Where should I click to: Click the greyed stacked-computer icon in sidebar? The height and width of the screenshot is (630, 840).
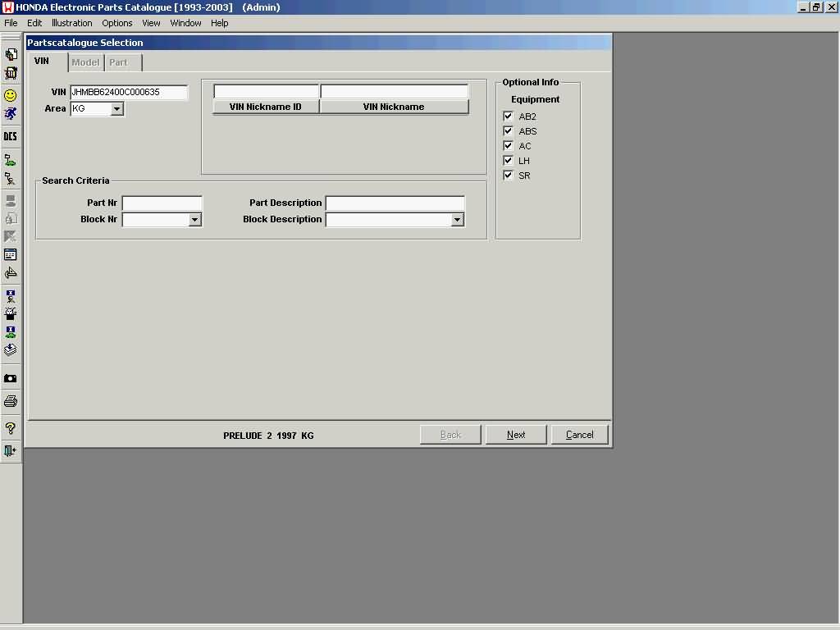pyautogui.click(x=11, y=201)
